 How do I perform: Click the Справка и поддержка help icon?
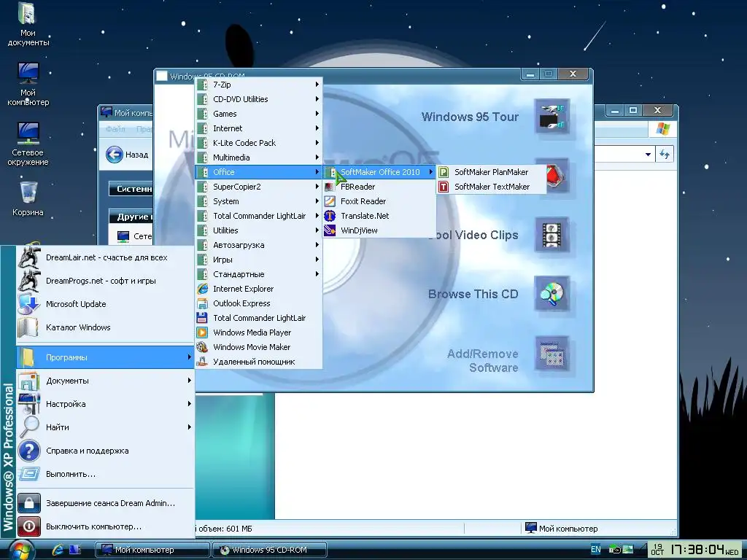pyautogui.click(x=28, y=451)
